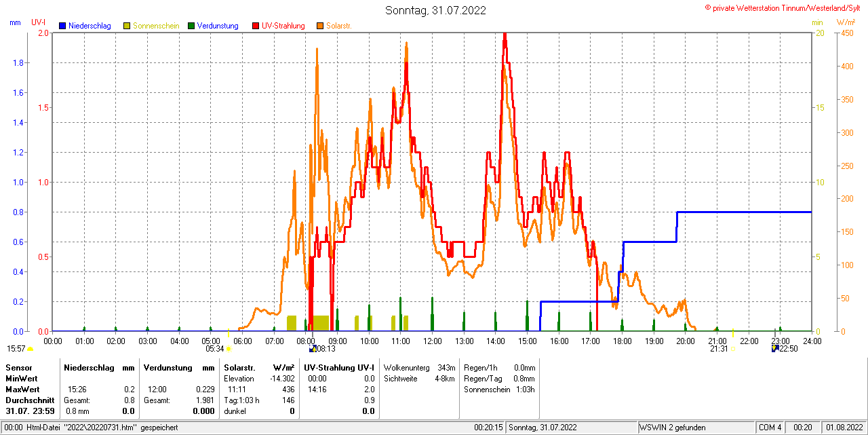Click the yellow min axis unit label
This screenshot has height=435, width=868.
[818, 22]
